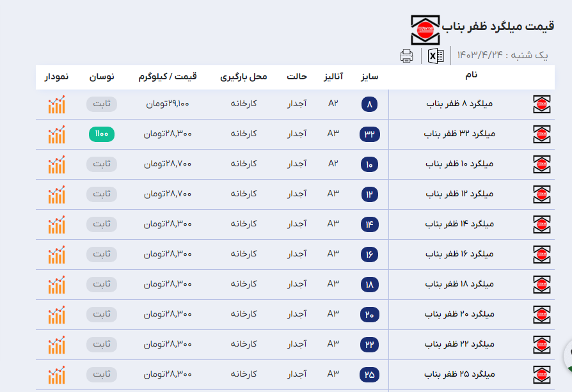Click the Zafar Bonab logo beside the page title

click(426, 29)
